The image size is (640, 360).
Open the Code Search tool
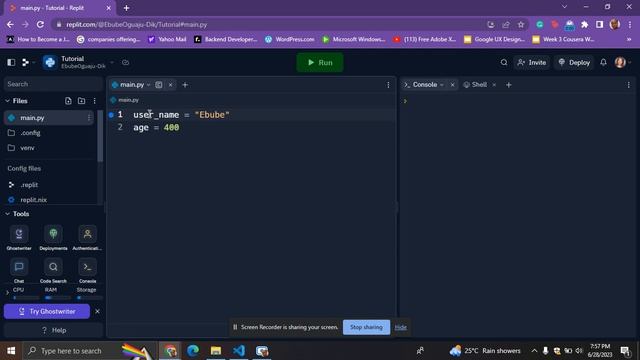(x=53, y=271)
